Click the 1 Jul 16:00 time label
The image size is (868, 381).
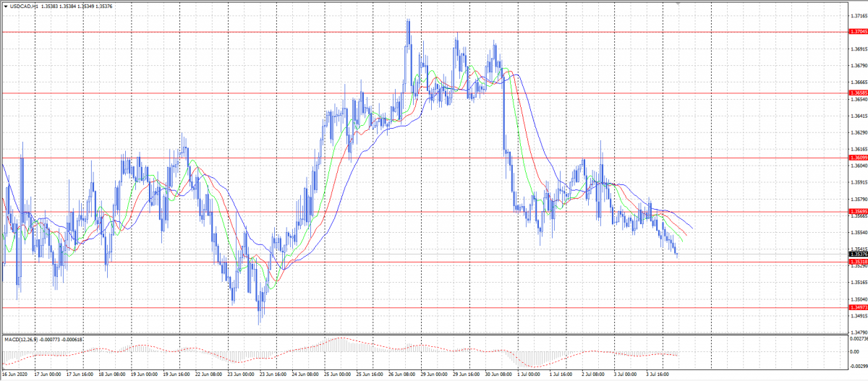point(560,375)
